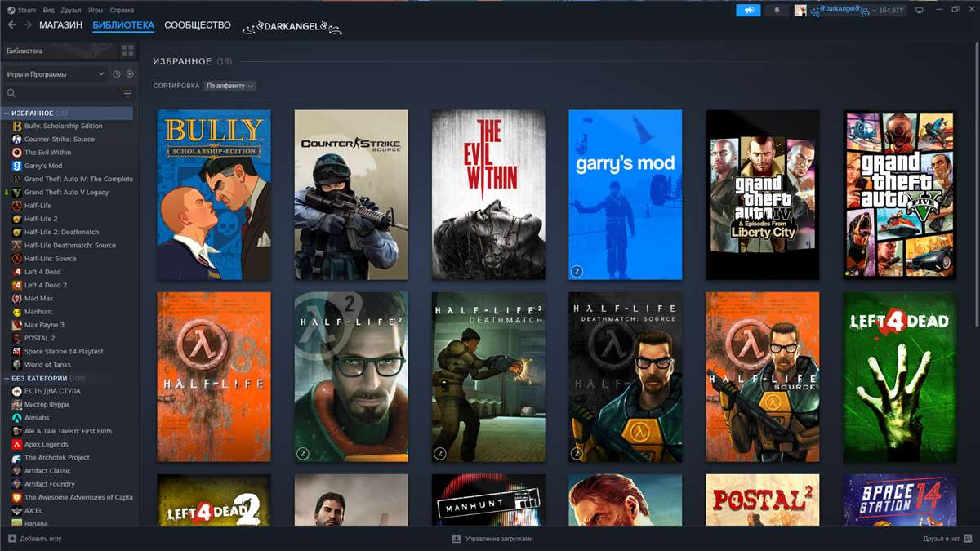Collapse the ИЗБРАННОЕ category in sidebar

pyautogui.click(x=7, y=113)
